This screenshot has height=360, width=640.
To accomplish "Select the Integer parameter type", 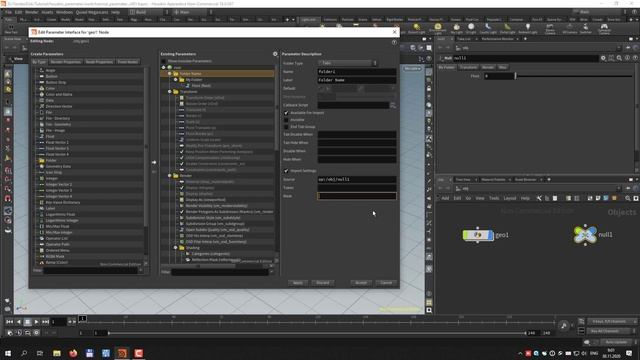I will coord(52,178).
